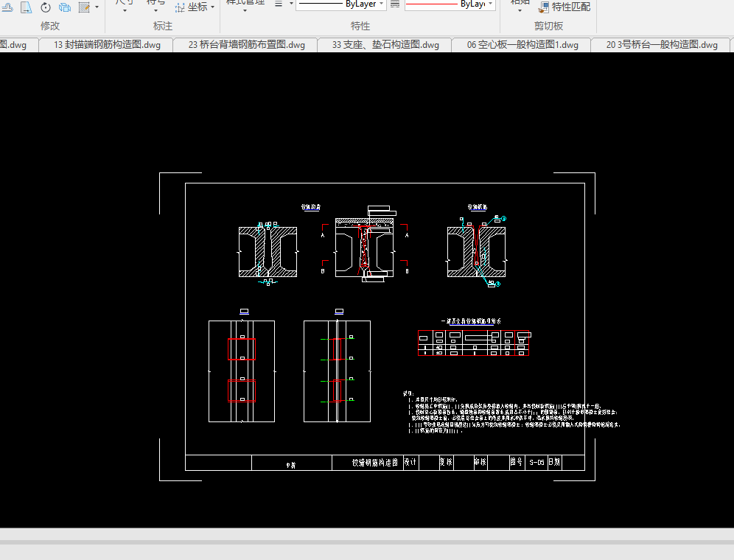Click the 修改 panel label
The width and height of the screenshot is (734, 560).
tap(50, 27)
